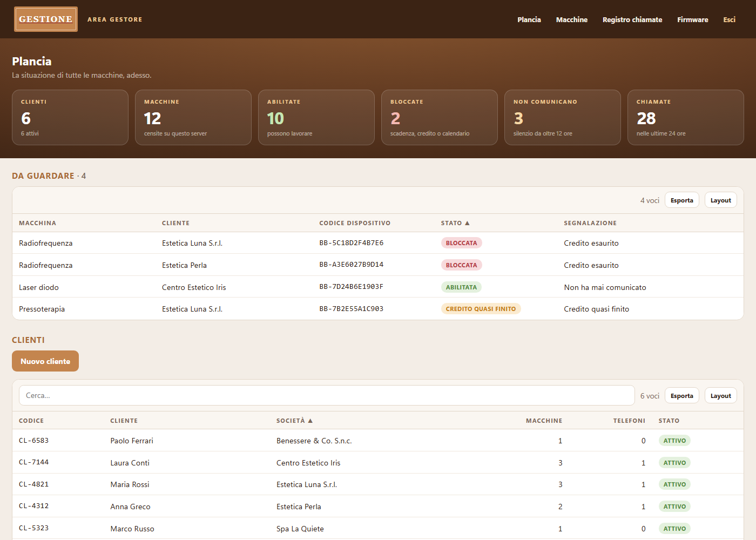Viewport: 756px width, 540px height.
Task: Open Registro chiamate in the navbar
Action: coord(632,19)
